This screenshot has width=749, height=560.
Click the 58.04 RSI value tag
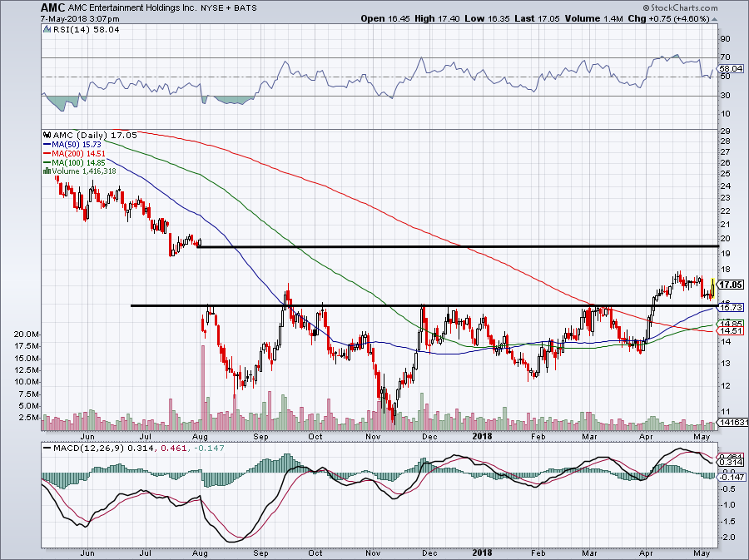click(732, 69)
